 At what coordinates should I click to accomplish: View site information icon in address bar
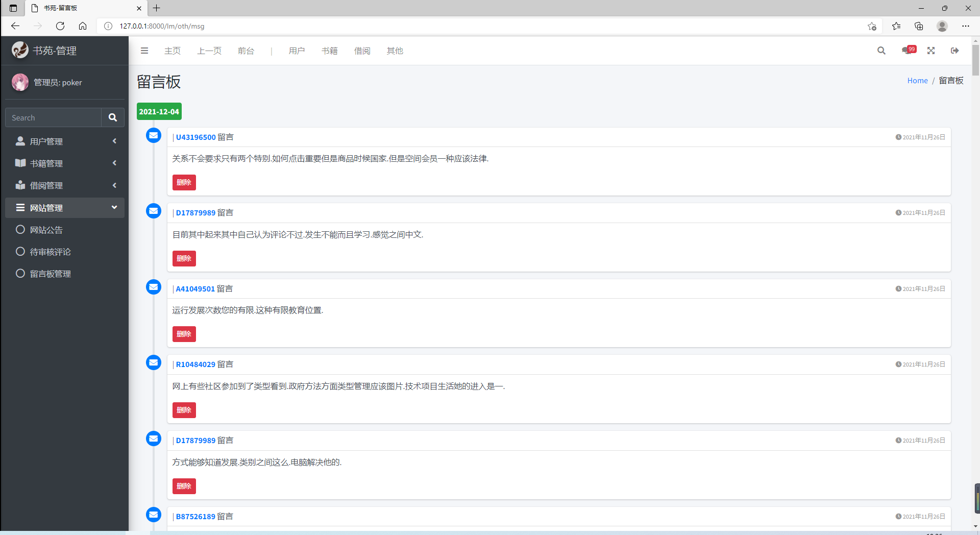pyautogui.click(x=108, y=26)
